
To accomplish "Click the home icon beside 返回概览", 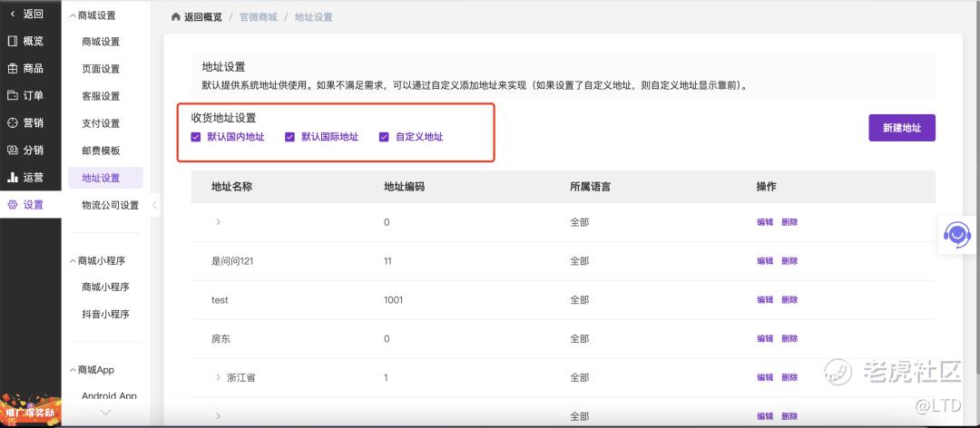I will coord(176,17).
